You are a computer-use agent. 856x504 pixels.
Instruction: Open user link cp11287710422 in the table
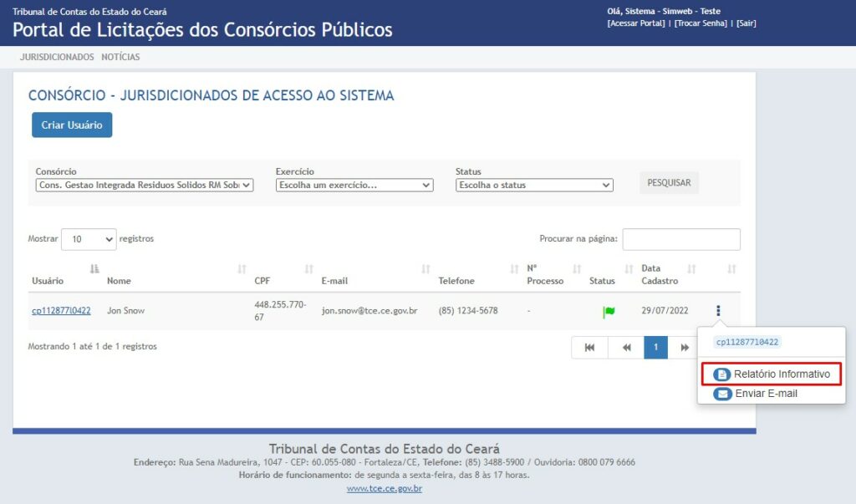[x=61, y=311]
